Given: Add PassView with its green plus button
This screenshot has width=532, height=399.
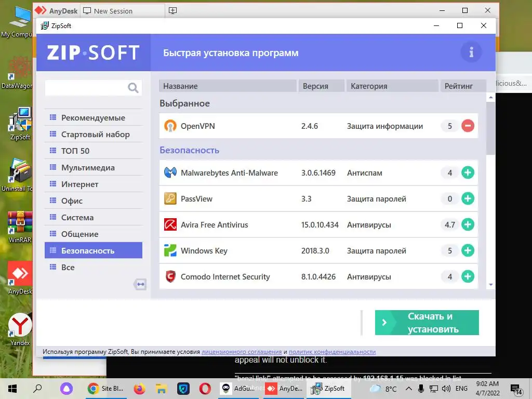Looking at the screenshot, I should 468,198.
